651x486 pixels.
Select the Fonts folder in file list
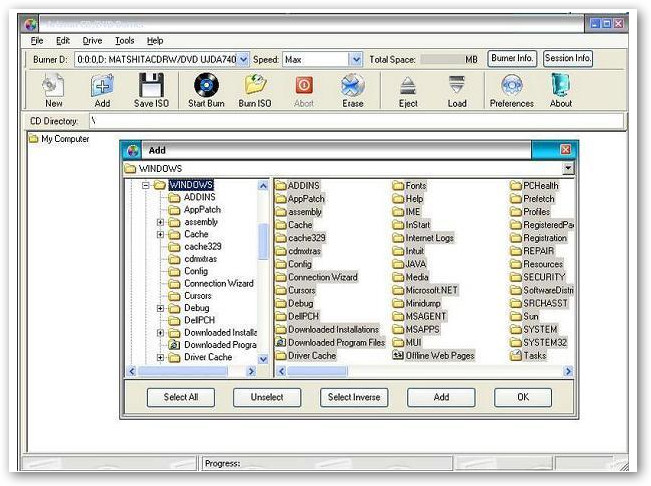tap(409, 186)
